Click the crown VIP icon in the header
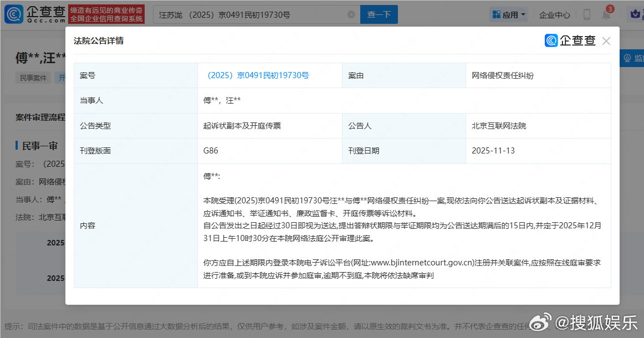644x338 pixels. click(636, 14)
